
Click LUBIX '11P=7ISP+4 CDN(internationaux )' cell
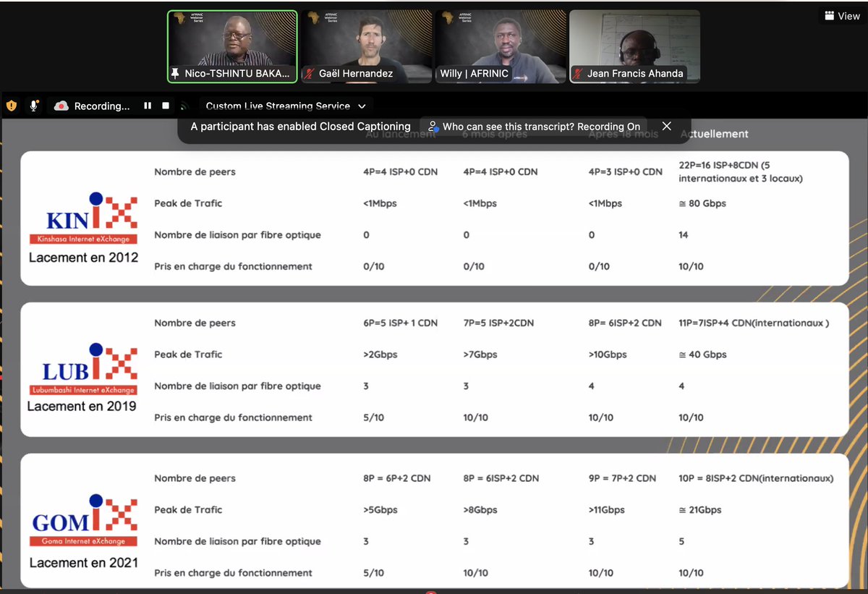pos(754,323)
